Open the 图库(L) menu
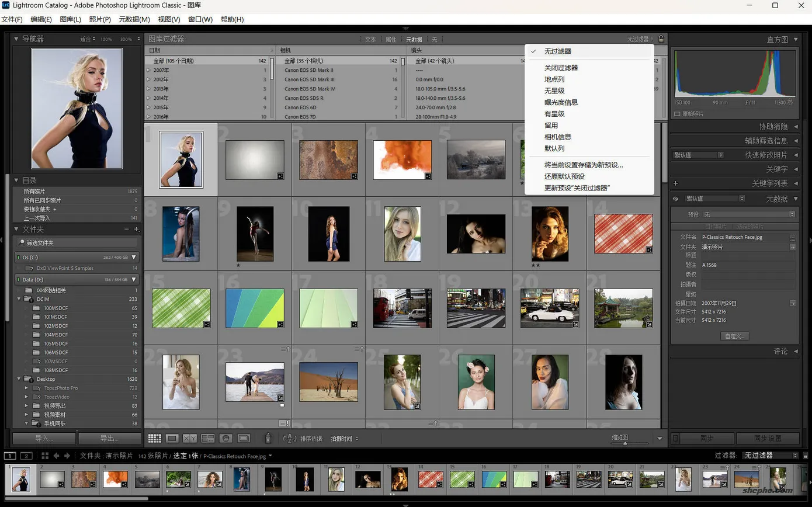Image resolution: width=812 pixels, height=507 pixels. [x=70, y=19]
